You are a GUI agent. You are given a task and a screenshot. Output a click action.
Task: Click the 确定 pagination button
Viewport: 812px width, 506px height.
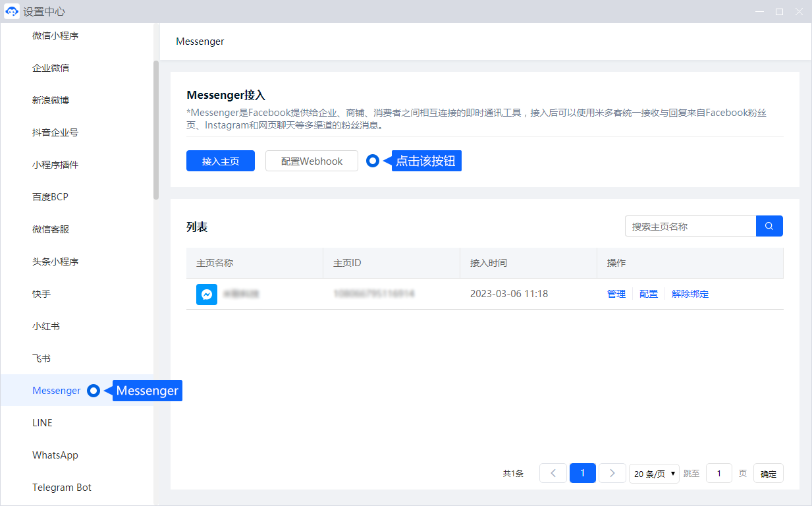pyautogui.click(x=768, y=473)
